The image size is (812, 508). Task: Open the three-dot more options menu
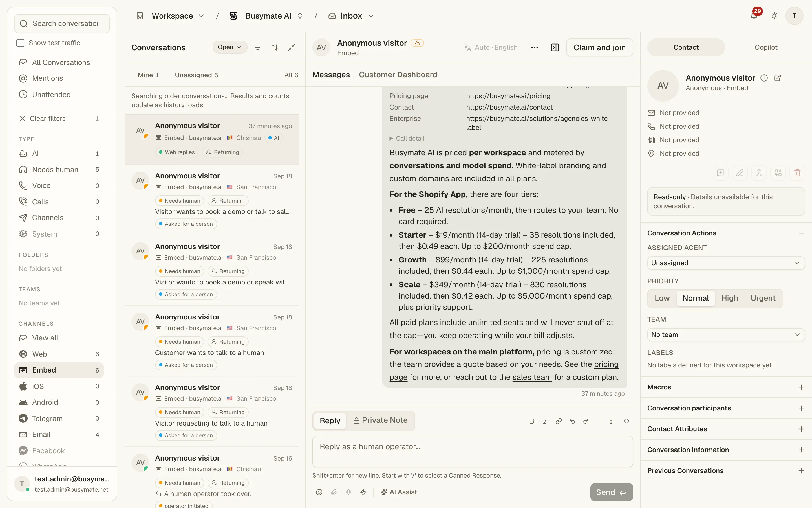pos(535,47)
